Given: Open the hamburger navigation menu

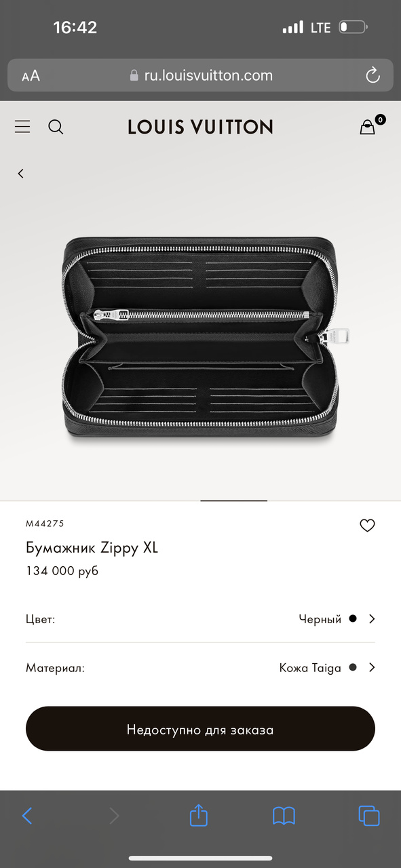Looking at the screenshot, I should [x=22, y=127].
